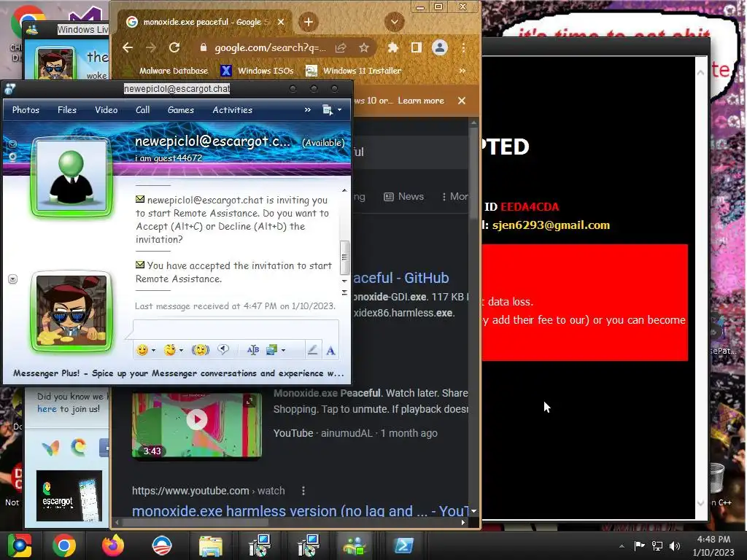
Task: Open the emoticon picker smiley icon
Action: (142, 350)
